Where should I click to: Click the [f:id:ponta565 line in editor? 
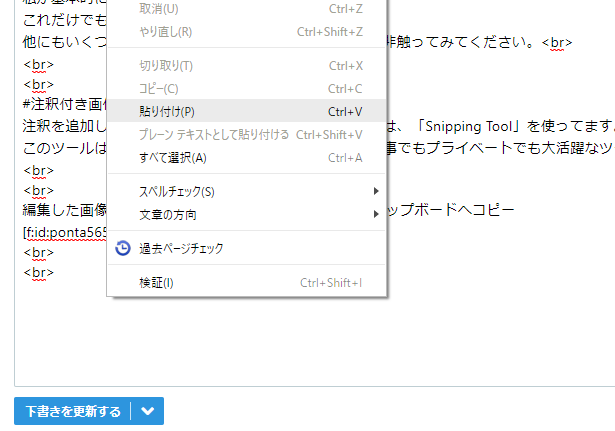coord(65,233)
